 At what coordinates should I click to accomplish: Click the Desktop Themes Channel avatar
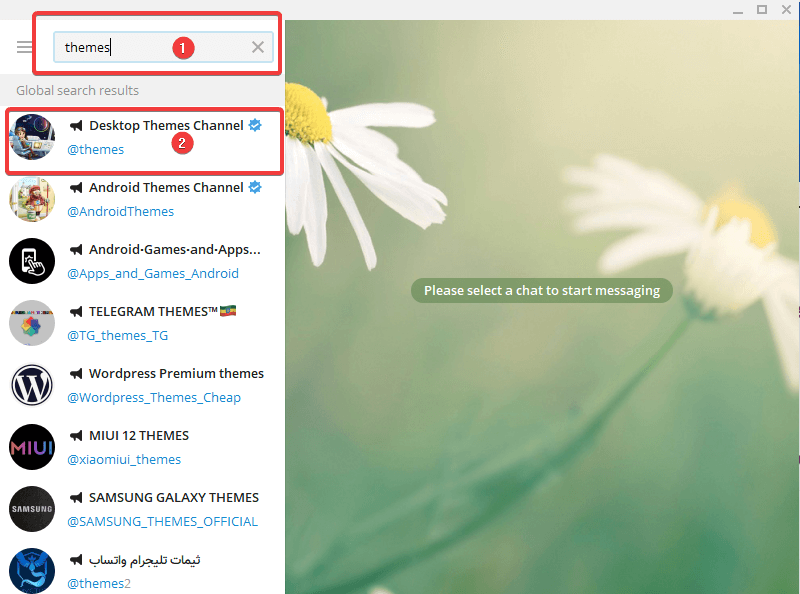pyautogui.click(x=32, y=137)
